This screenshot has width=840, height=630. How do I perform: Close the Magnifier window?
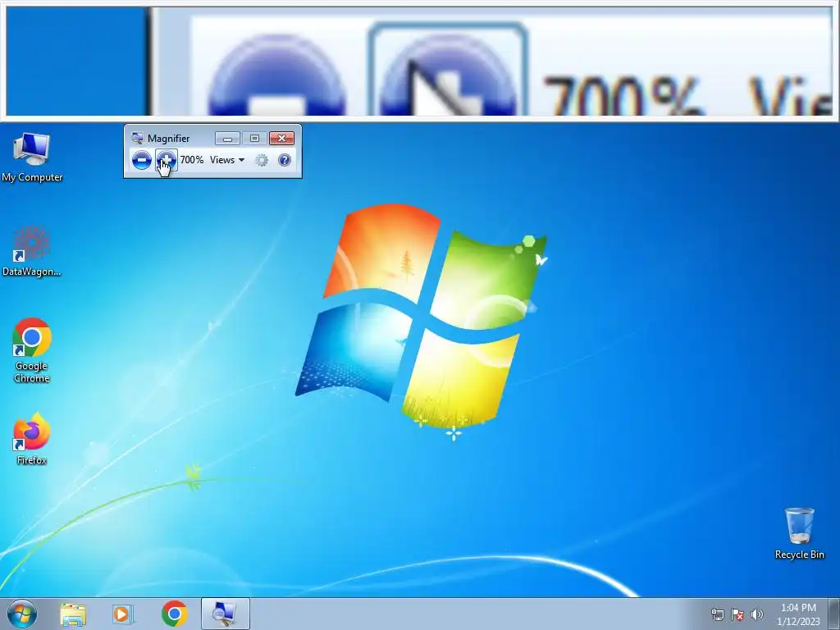(282, 139)
